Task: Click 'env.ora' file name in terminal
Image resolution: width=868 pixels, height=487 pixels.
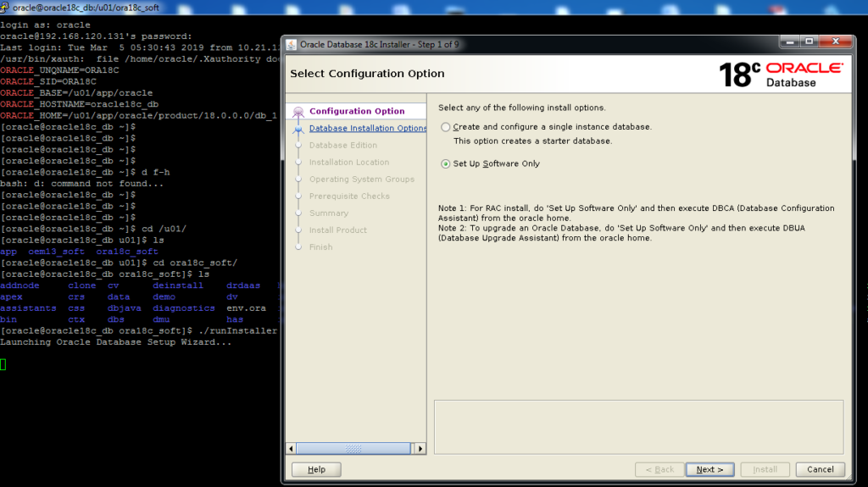Action: (x=247, y=308)
